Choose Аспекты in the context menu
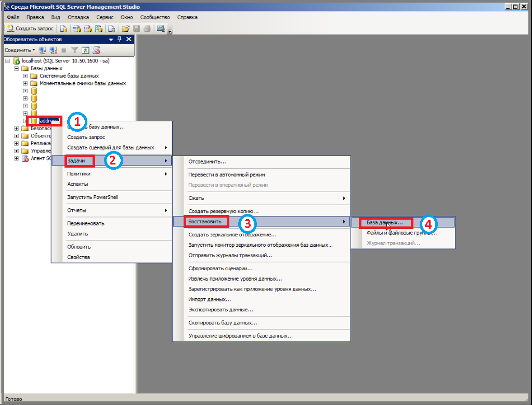This screenshot has width=532, height=405. (112, 184)
